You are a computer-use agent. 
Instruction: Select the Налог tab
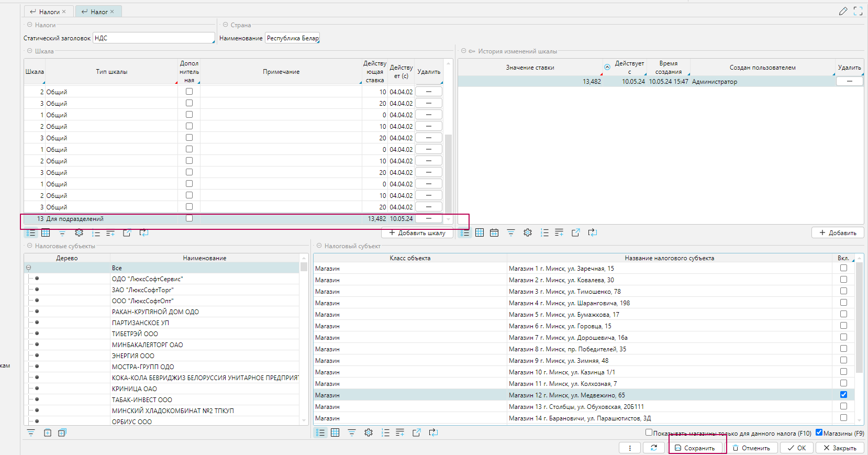98,12
